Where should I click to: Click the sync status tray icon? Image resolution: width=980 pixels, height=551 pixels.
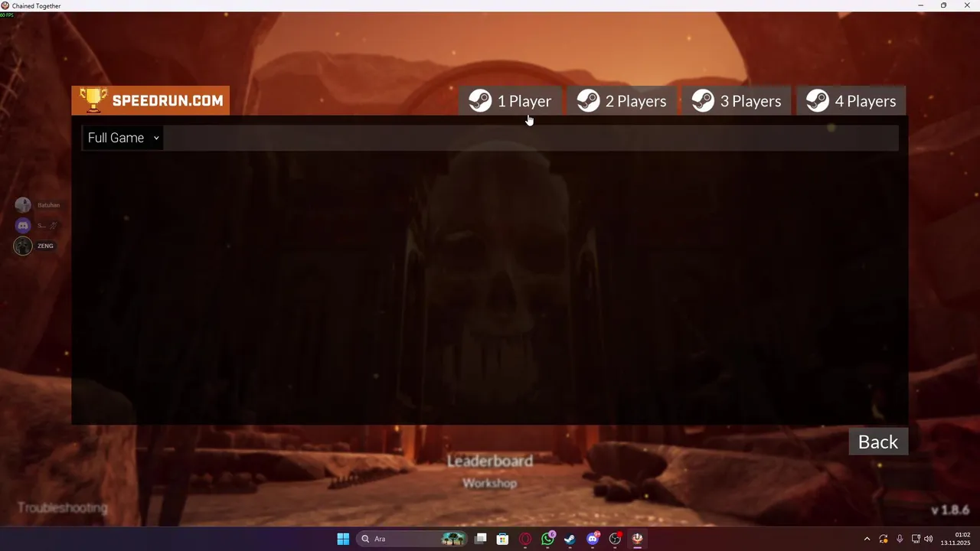(x=884, y=539)
